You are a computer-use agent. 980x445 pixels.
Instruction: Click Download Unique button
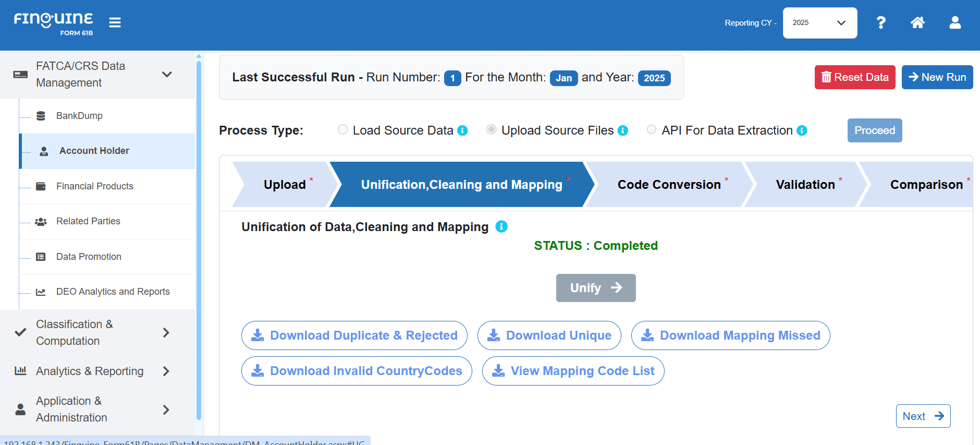click(549, 335)
